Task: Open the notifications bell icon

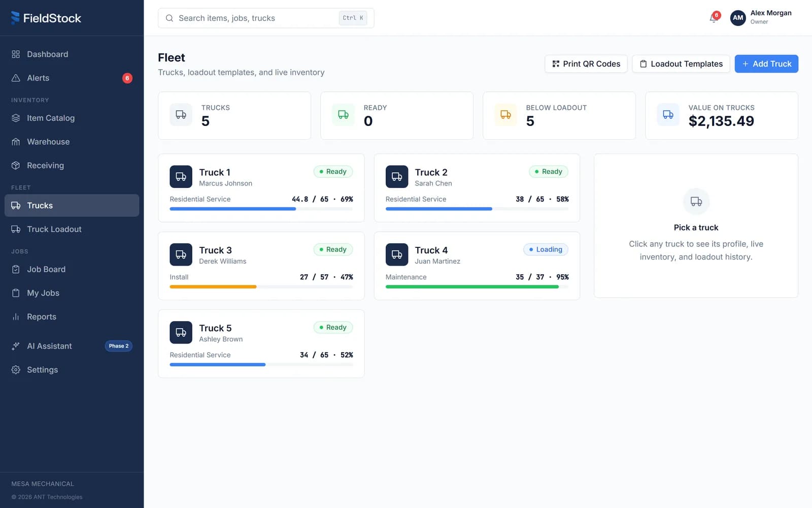Action: pyautogui.click(x=714, y=18)
